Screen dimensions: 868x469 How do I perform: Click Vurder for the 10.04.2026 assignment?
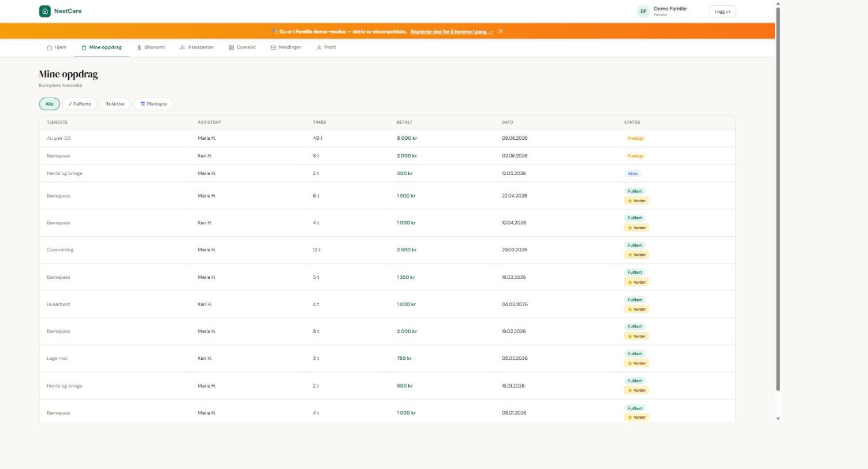636,228
